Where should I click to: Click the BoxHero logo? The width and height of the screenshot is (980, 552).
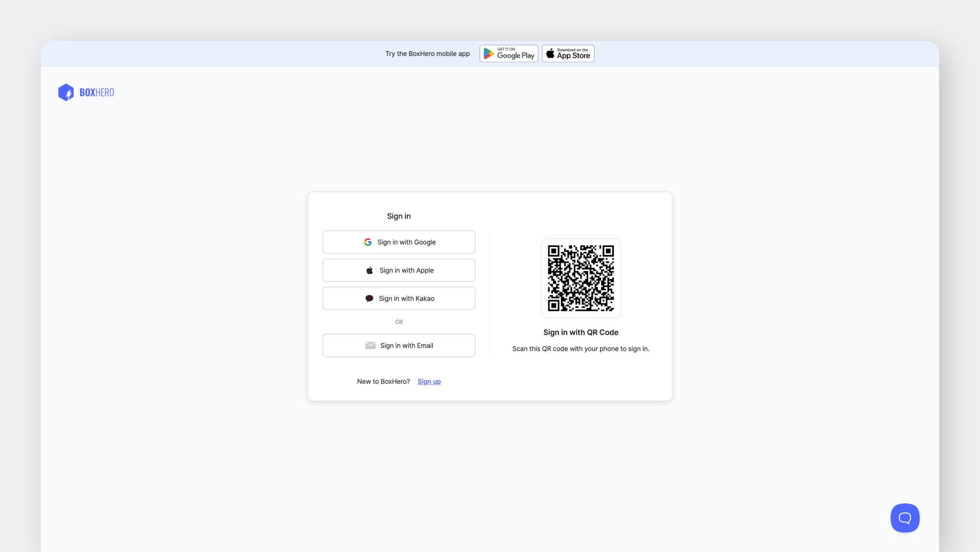pyautogui.click(x=86, y=92)
